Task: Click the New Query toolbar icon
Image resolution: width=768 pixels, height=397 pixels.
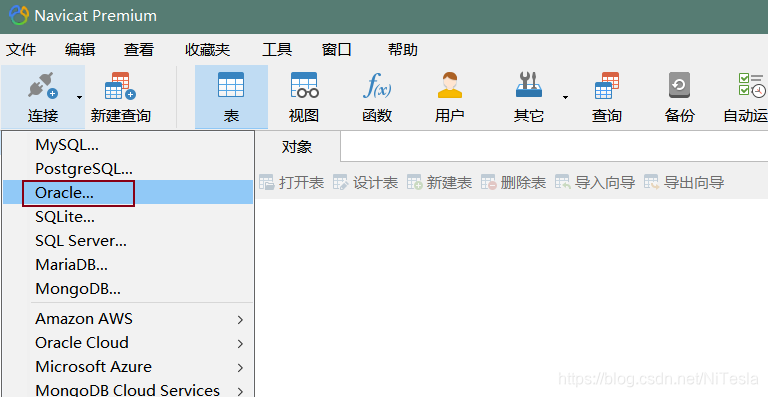Action: tap(120, 86)
